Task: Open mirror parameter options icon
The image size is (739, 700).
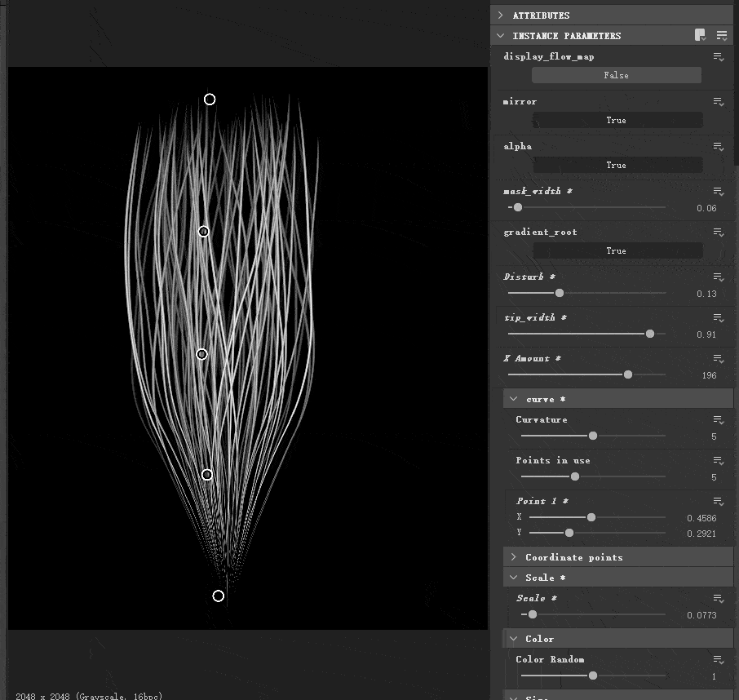Action: coord(719,102)
